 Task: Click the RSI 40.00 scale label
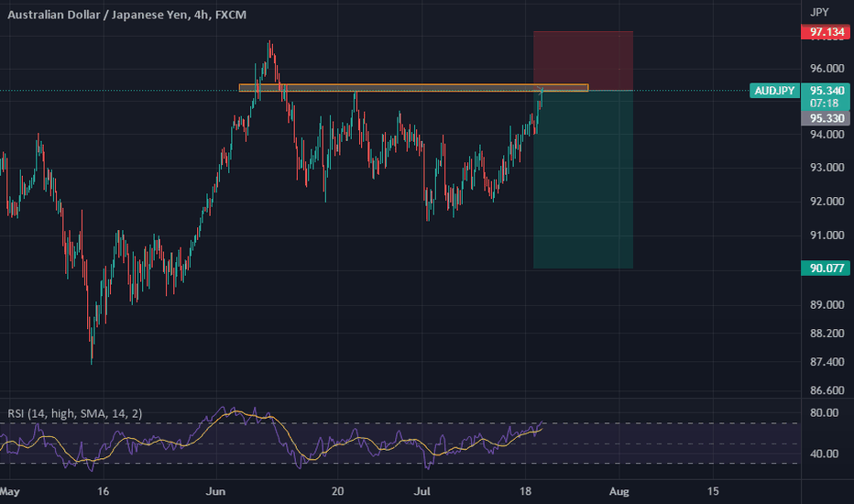(824, 454)
